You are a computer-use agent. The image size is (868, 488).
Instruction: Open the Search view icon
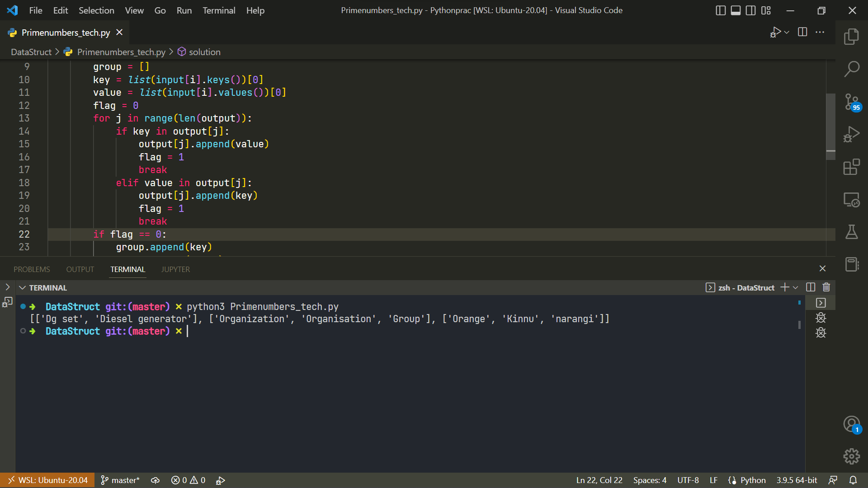(x=851, y=69)
